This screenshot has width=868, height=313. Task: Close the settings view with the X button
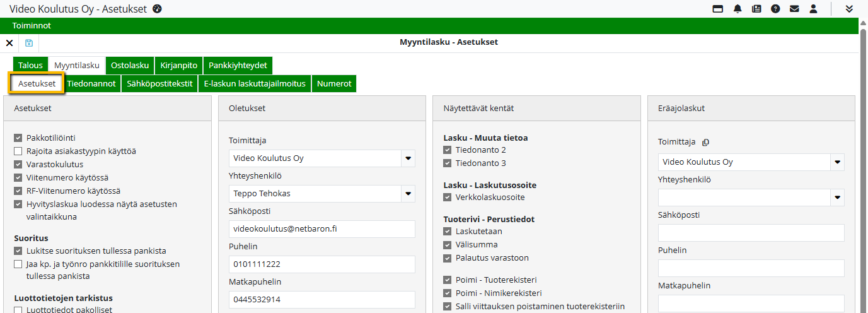tap(9, 43)
